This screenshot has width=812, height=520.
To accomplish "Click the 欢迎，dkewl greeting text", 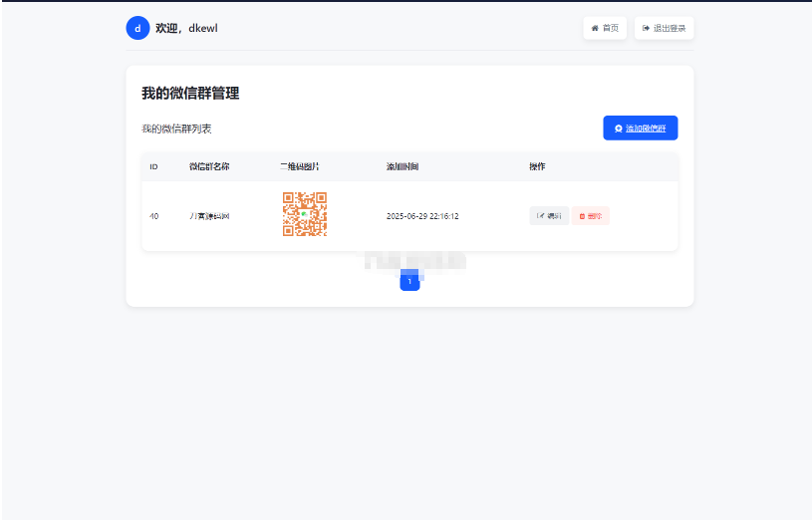I will (x=186, y=28).
